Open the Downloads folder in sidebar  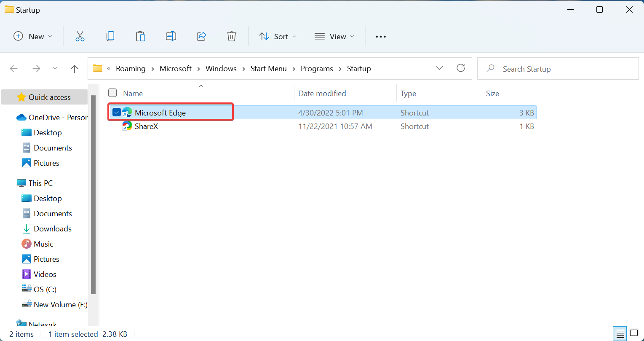[52, 228]
